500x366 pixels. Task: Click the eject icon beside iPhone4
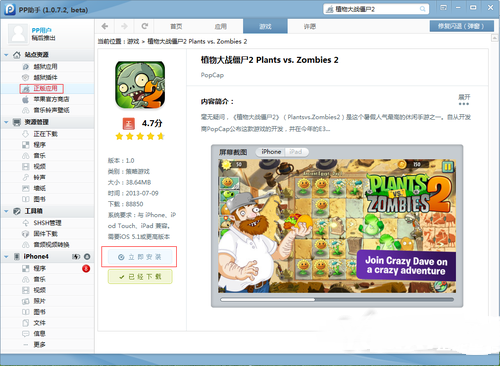(87, 256)
